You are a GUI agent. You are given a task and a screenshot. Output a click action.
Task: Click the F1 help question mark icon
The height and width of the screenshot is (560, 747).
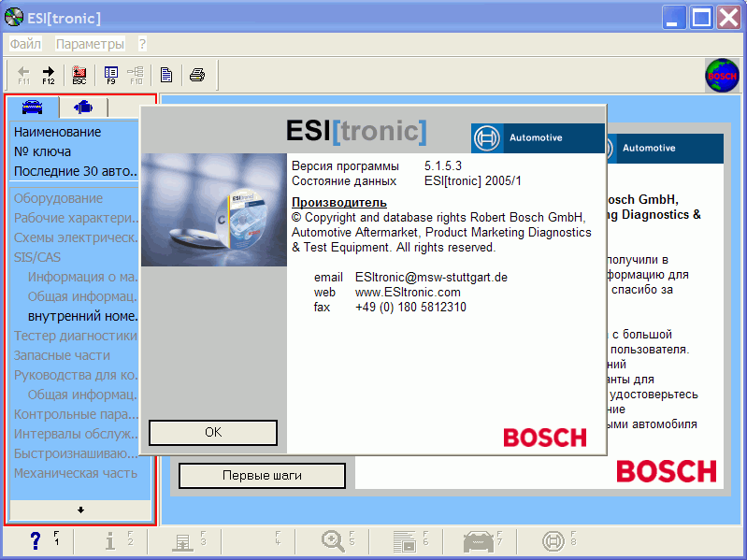(x=36, y=540)
